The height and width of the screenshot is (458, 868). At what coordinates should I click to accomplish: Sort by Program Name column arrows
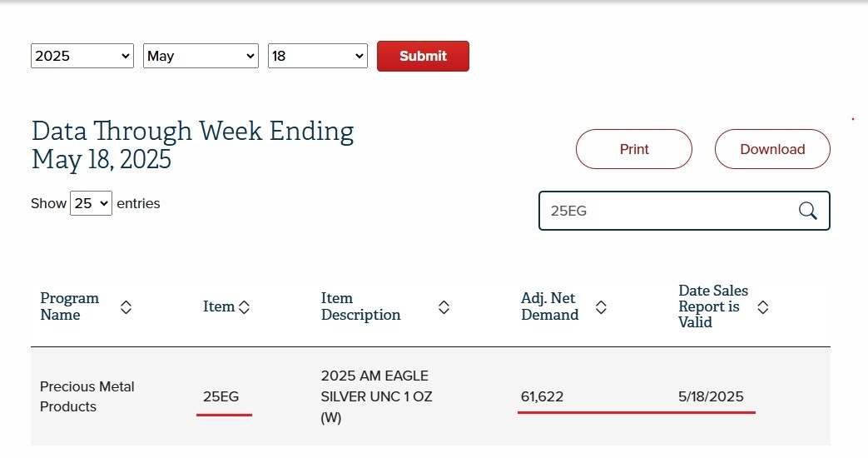126,307
